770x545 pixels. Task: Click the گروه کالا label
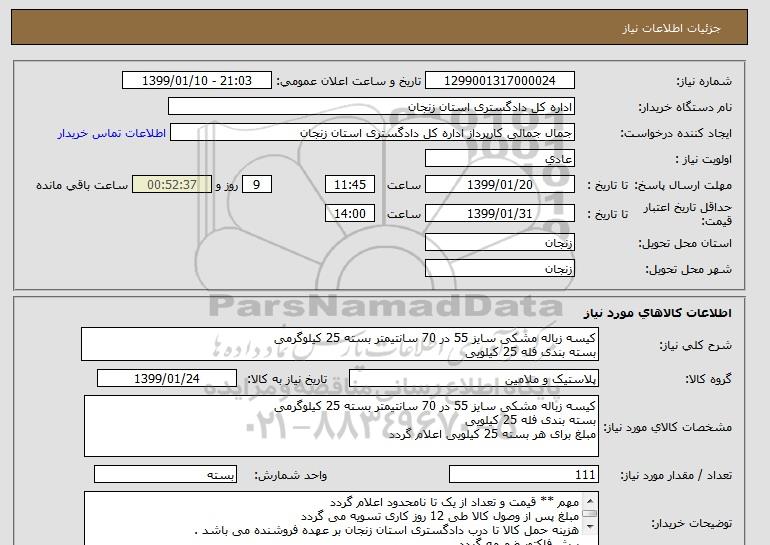point(709,379)
